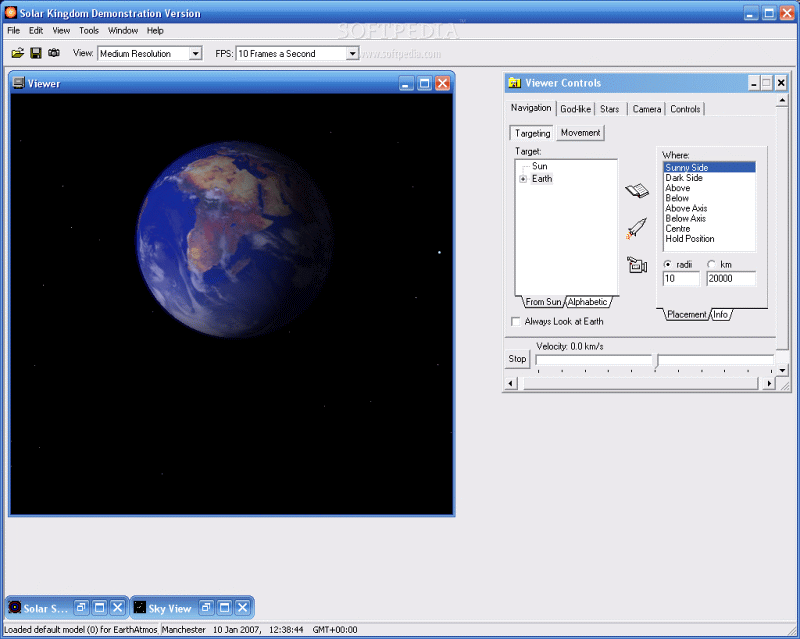Select the km radio button
Screen dimensions: 800x639
pyautogui.click(x=711, y=264)
